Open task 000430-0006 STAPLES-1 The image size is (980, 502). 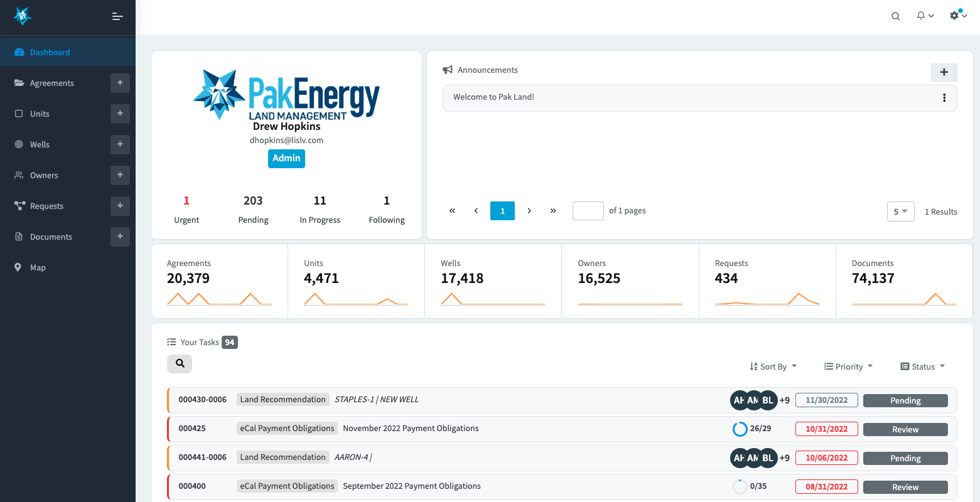(x=563, y=400)
